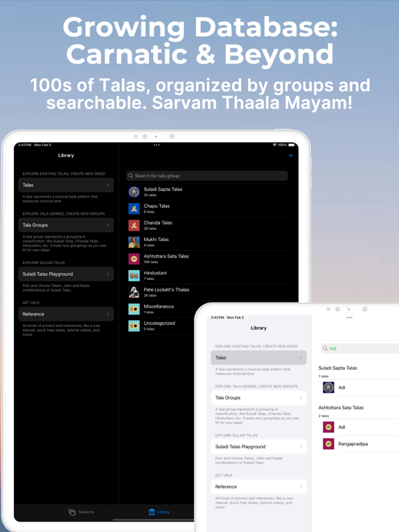Click the Rangapradipa tala icon
The height and width of the screenshot is (532, 399).
pos(328,444)
